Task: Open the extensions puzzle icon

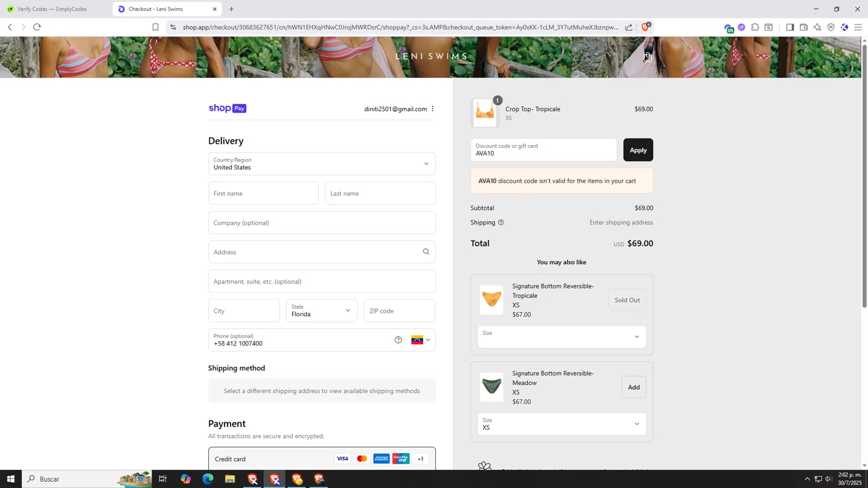Action: [755, 27]
